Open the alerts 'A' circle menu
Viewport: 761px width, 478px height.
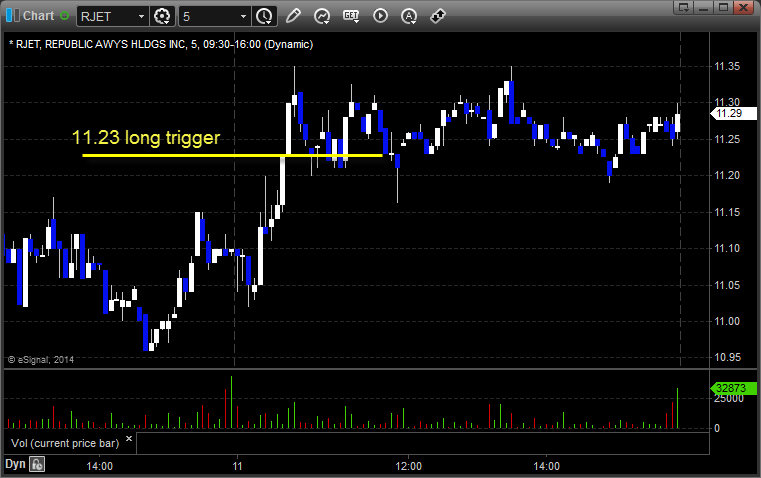click(x=409, y=16)
